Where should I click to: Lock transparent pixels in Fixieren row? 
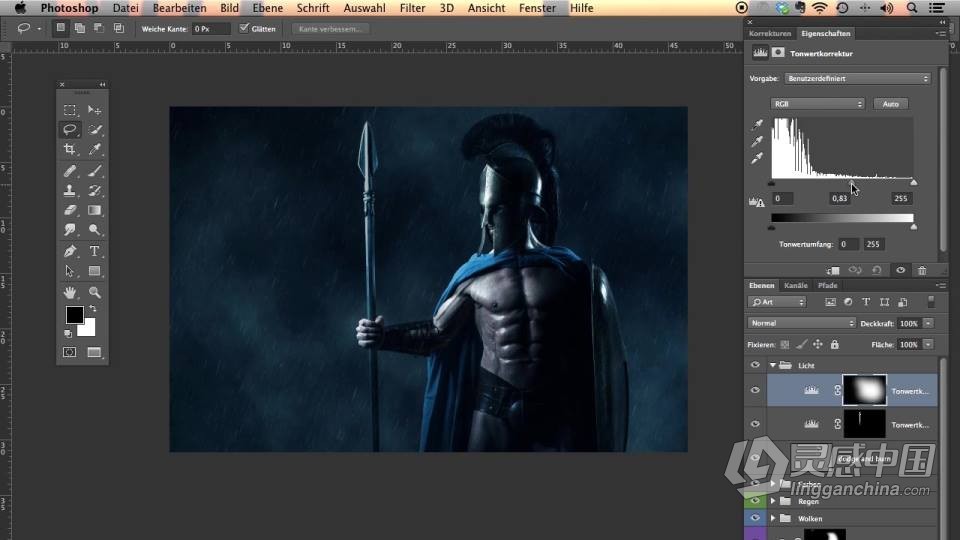tap(785, 345)
